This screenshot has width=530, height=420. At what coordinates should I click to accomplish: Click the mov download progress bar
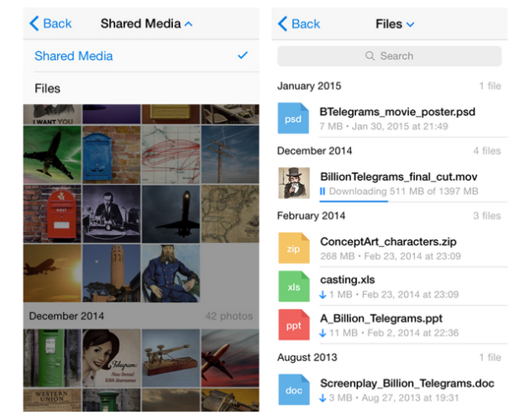pos(413,202)
